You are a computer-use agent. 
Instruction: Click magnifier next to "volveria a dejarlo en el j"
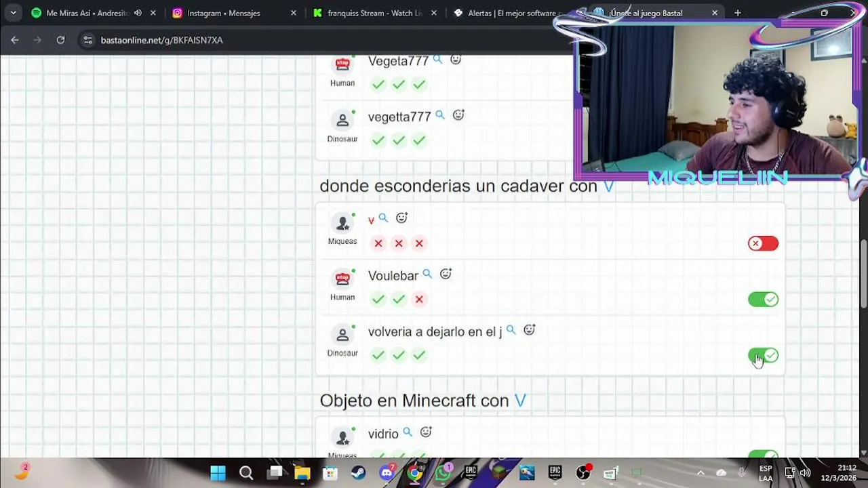[511, 329]
